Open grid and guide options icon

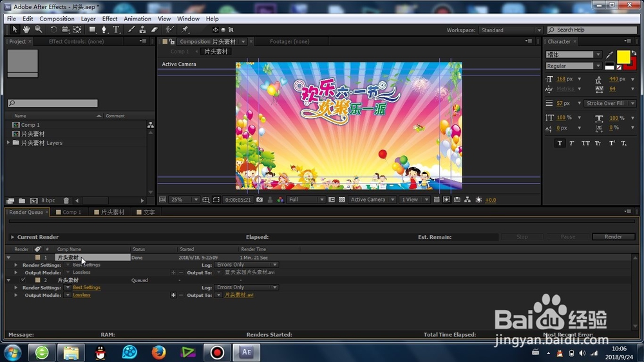coord(206,200)
